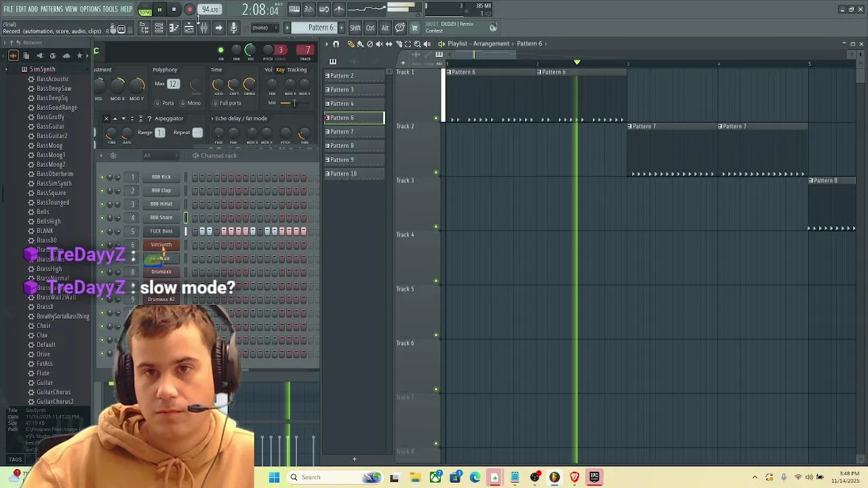Select Pattern 10 in the pattern picker
The height and width of the screenshot is (488, 868).
click(x=354, y=174)
